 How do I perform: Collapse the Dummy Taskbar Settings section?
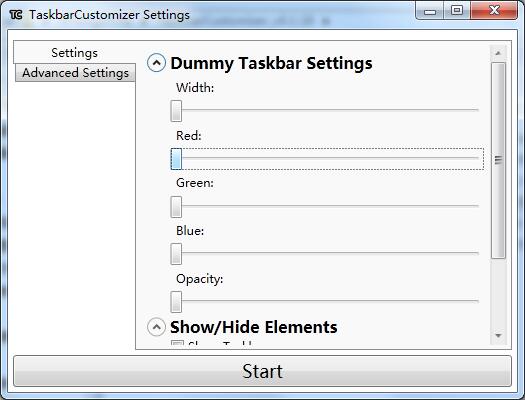click(156, 63)
